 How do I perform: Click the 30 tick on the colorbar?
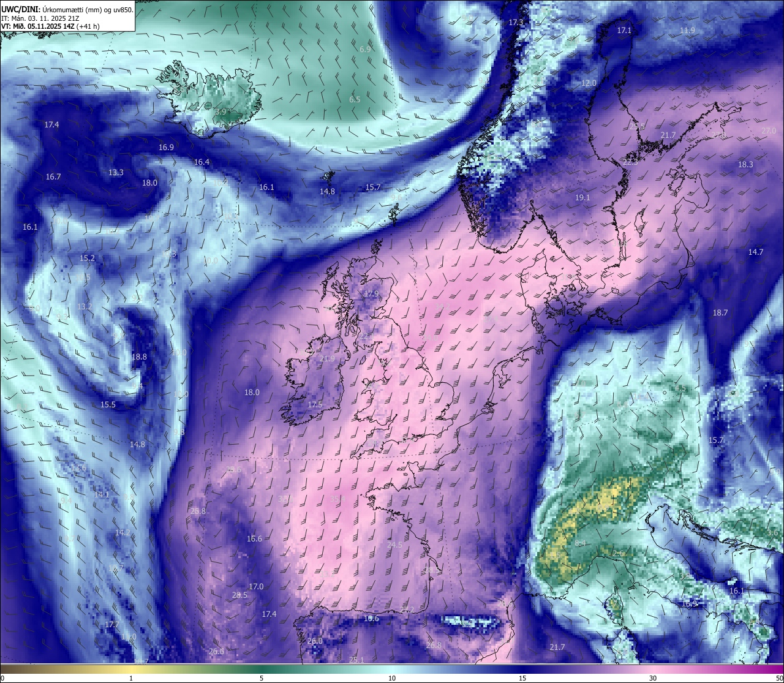(x=653, y=678)
